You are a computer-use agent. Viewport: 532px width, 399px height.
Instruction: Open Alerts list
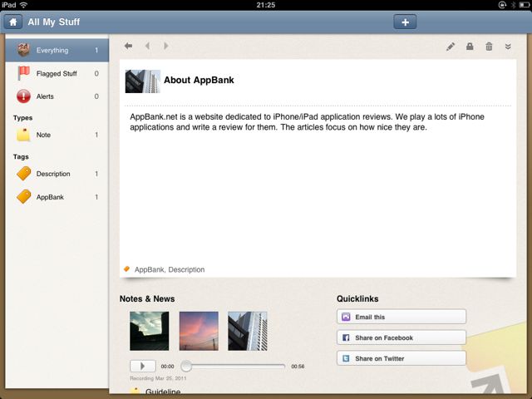point(57,96)
